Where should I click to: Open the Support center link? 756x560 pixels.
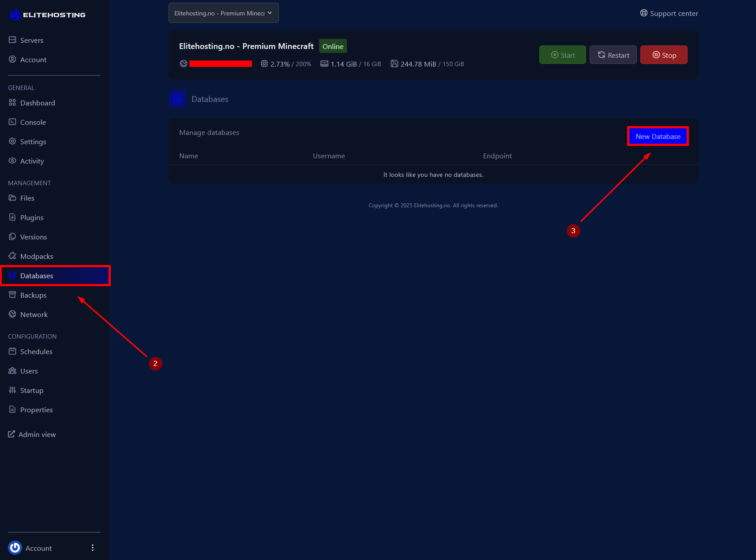click(x=669, y=13)
